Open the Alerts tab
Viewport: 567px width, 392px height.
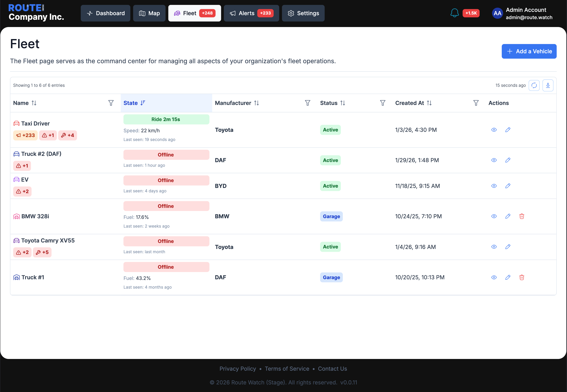[251, 13]
